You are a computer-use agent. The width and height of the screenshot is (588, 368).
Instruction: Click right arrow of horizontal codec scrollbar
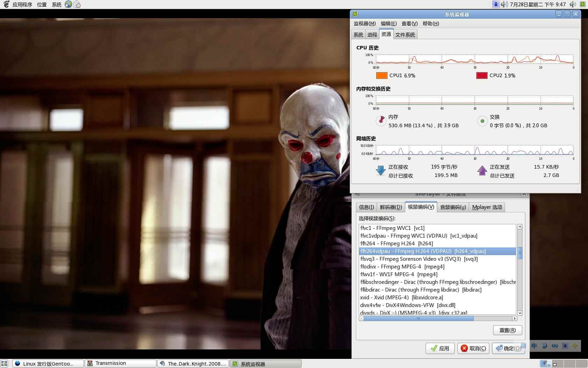[514, 318]
